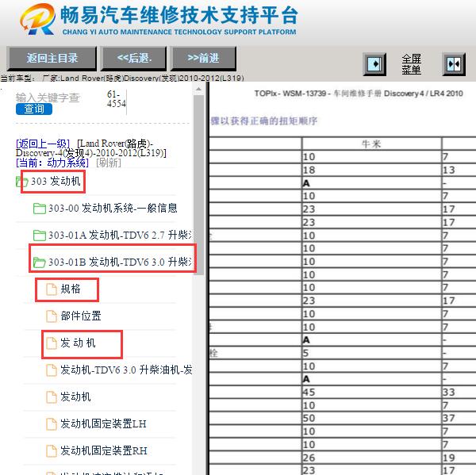Image resolution: width=476 pixels, height=475 pixels.
Task: Click the cell value 26
Action: coord(309,458)
